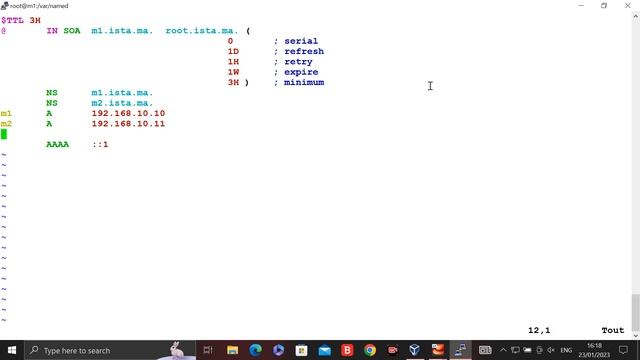
Task: Click the '$TTL' directive text
Action: point(12,20)
